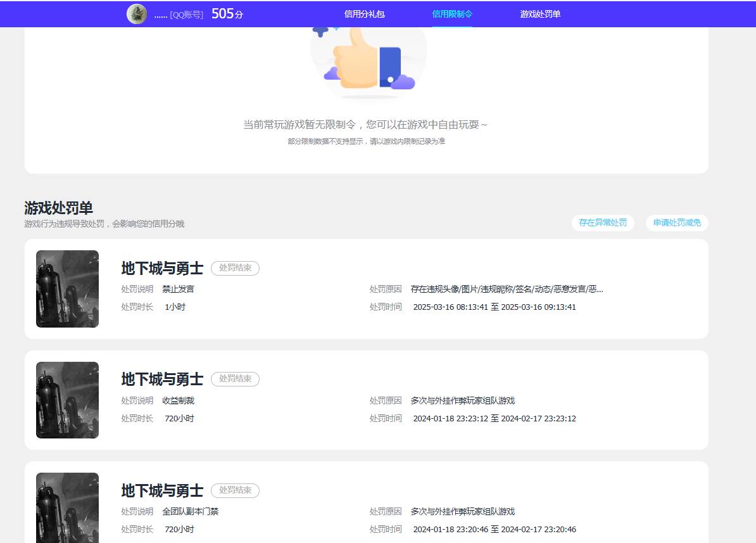Switch to the 游戏处罚单 tab
756x543 pixels.
click(539, 13)
